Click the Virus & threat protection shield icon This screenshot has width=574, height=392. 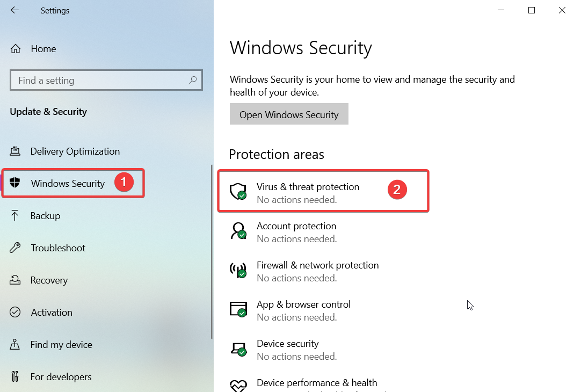point(238,191)
